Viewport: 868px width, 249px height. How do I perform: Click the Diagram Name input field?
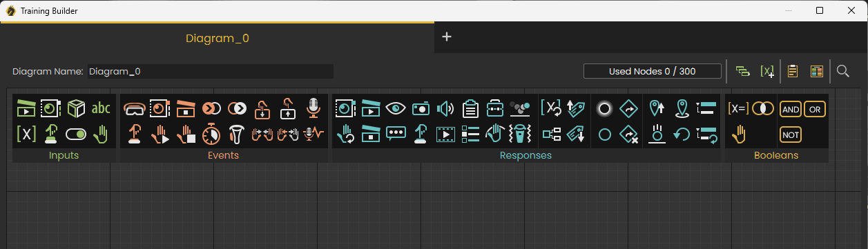[x=210, y=71]
